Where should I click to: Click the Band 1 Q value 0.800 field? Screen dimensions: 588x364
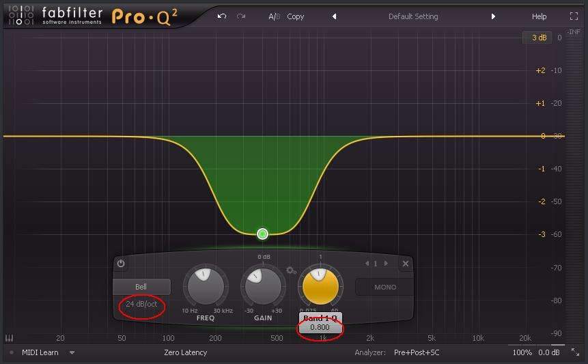320,327
